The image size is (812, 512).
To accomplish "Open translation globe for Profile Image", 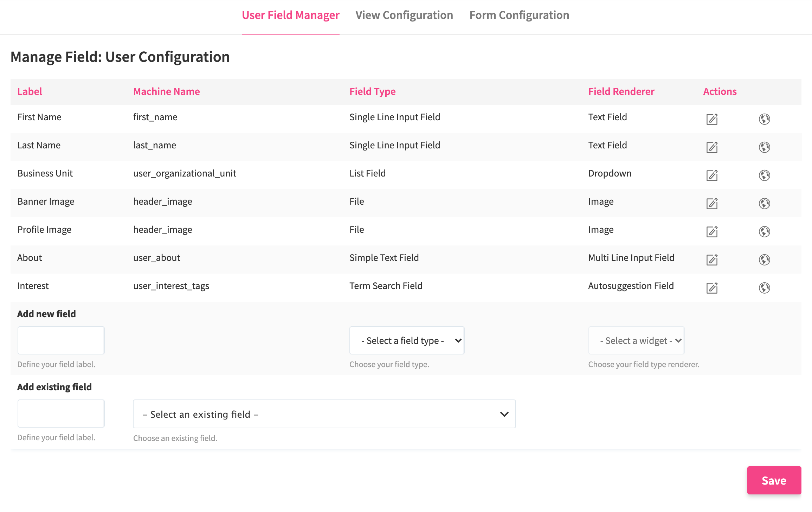I will (764, 232).
